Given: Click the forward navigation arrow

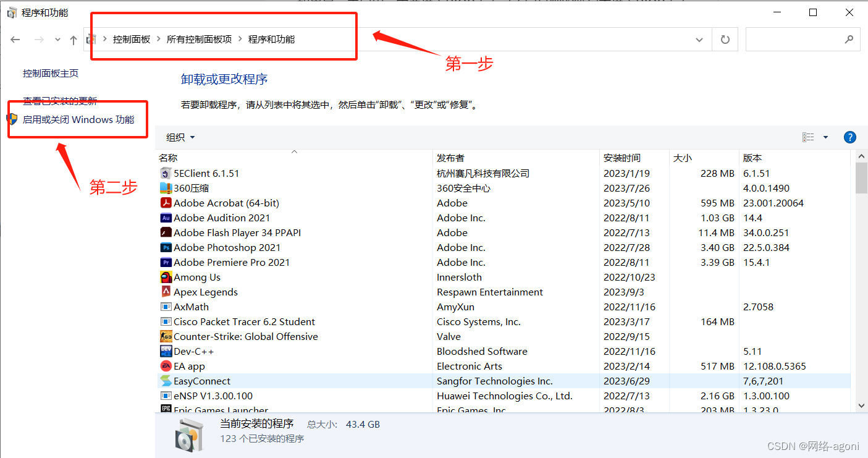Looking at the screenshot, I should point(39,40).
